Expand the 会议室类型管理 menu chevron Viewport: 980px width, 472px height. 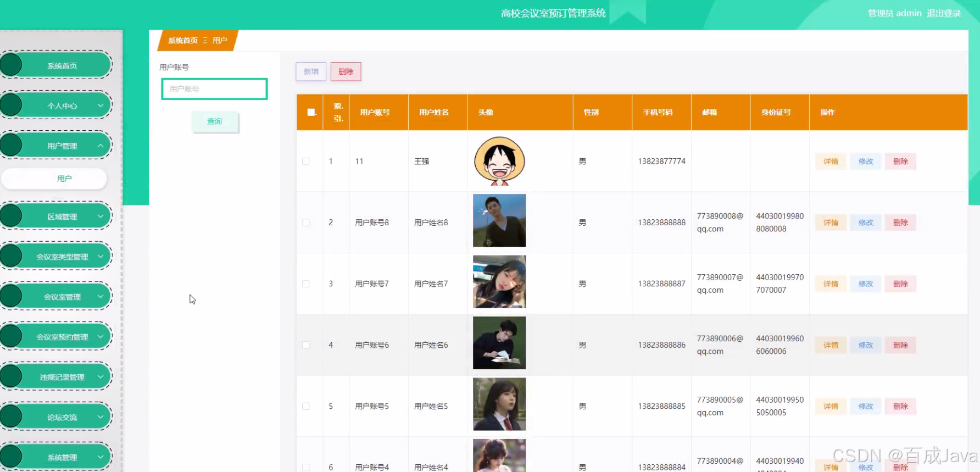(101, 257)
